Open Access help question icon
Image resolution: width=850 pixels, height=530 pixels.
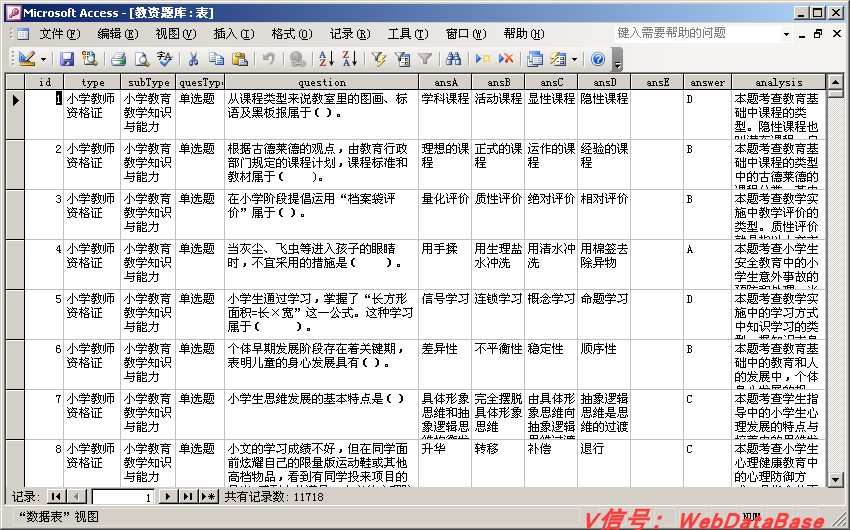click(597, 59)
